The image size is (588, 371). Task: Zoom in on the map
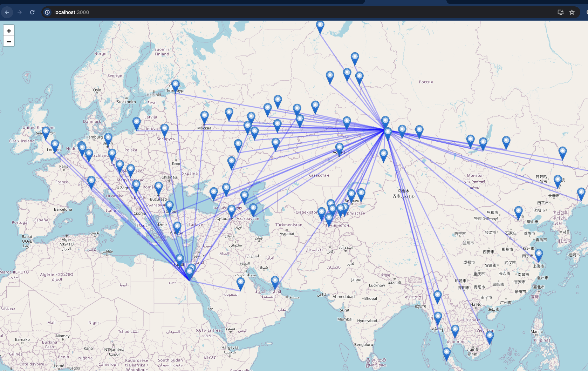pos(9,31)
